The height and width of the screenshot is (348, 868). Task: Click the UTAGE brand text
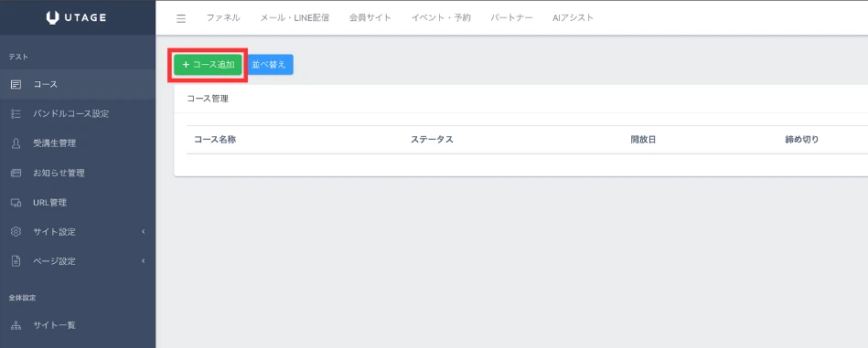click(85, 17)
